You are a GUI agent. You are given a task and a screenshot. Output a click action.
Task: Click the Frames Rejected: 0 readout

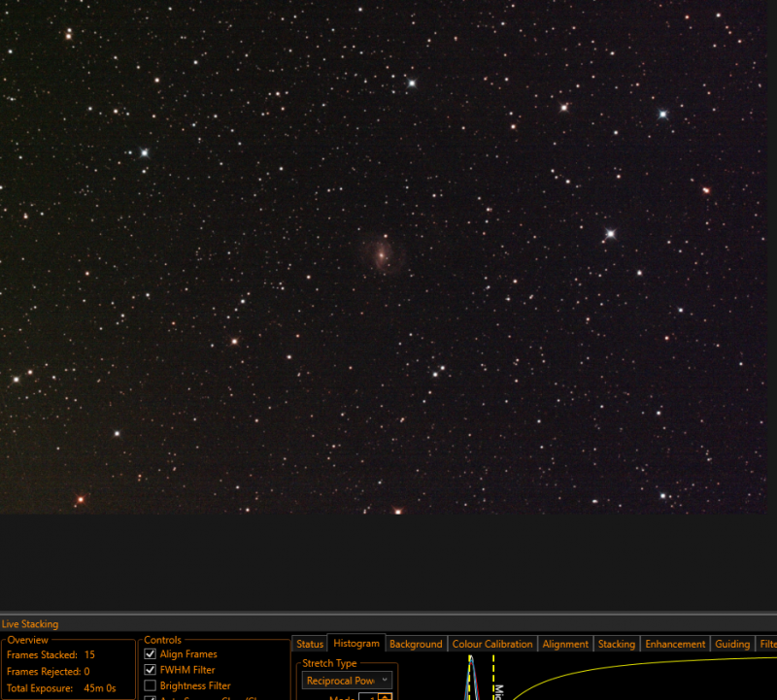(x=48, y=672)
